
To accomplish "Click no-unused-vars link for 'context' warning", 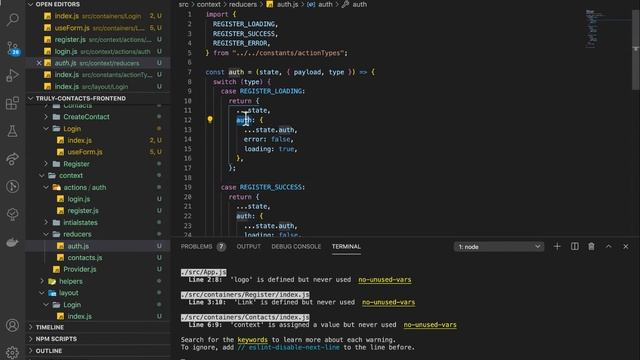I will (x=430, y=325).
